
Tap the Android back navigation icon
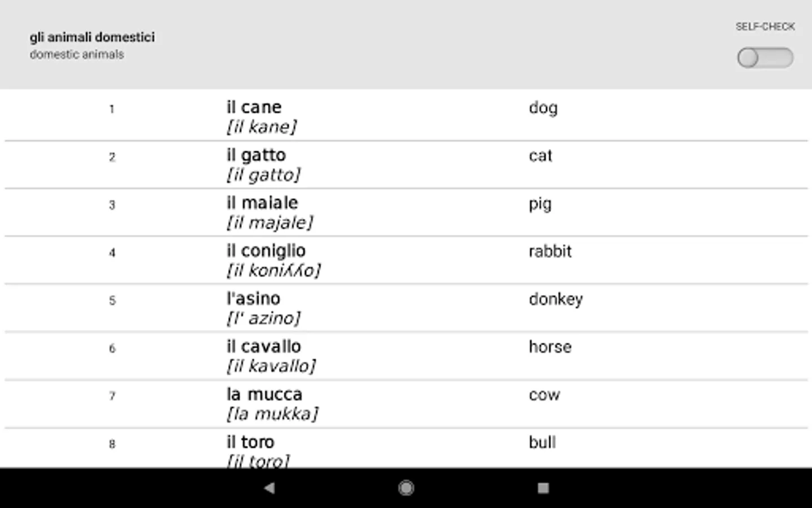[270, 488]
